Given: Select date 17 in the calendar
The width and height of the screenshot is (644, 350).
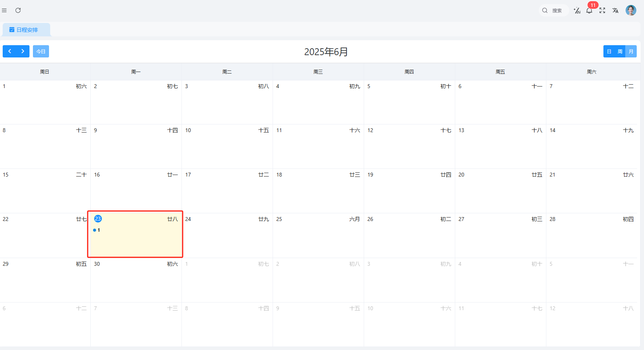Looking at the screenshot, I should [x=188, y=175].
